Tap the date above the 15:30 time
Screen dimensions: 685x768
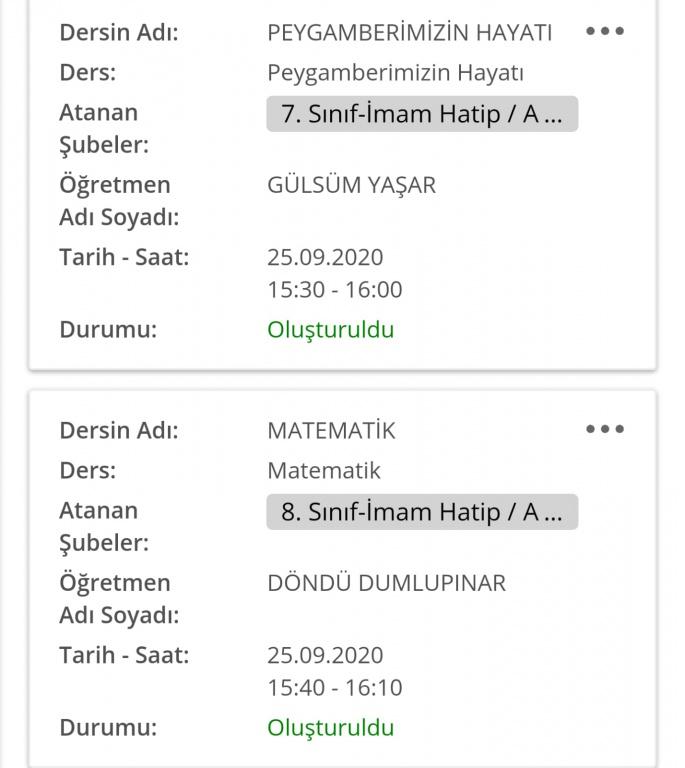[325, 257]
